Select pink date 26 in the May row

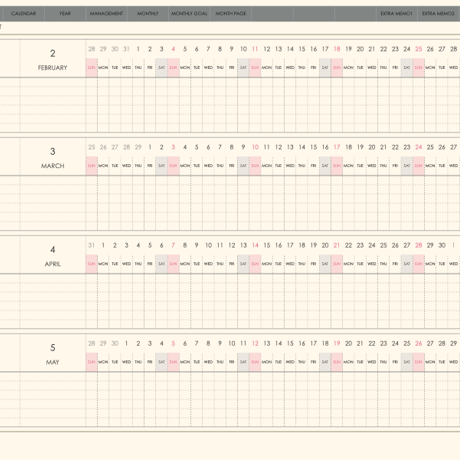click(419, 343)
